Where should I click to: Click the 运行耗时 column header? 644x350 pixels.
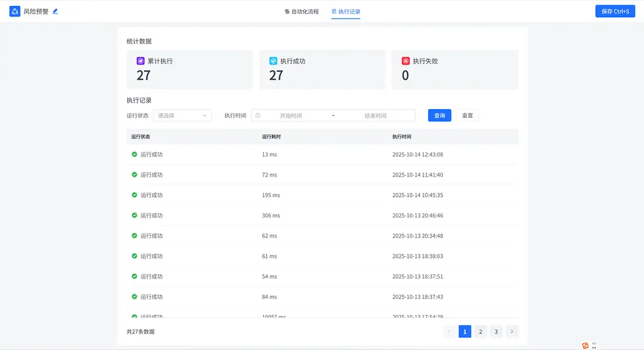point(272,137)
